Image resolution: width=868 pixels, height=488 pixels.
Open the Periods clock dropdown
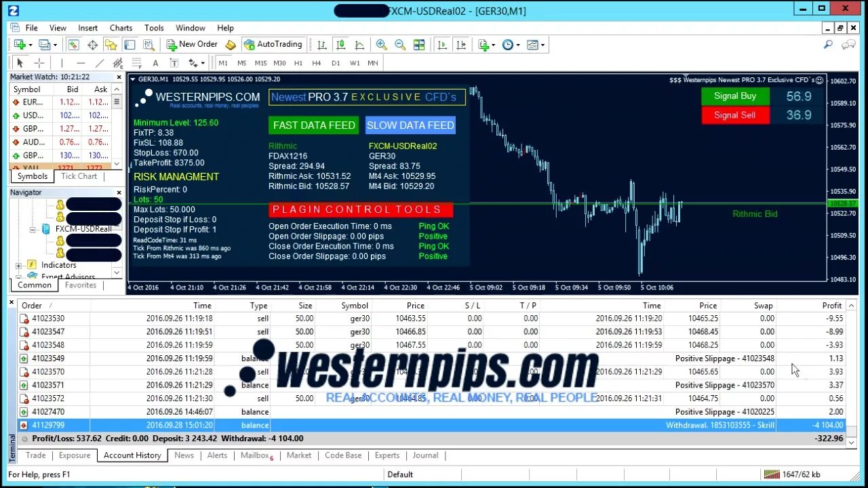pyautogui.click(x=511, y=45)
